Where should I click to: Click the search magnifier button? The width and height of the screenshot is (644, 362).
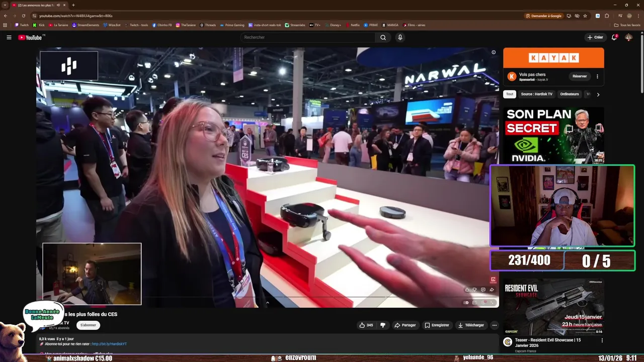tap(383, 37)
